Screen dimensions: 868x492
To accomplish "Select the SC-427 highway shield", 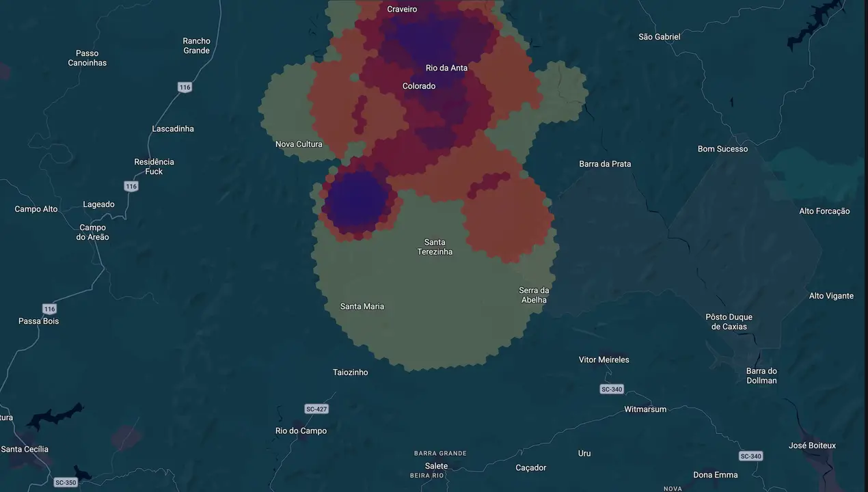I will pyautogui.click(x=316, y=409).
